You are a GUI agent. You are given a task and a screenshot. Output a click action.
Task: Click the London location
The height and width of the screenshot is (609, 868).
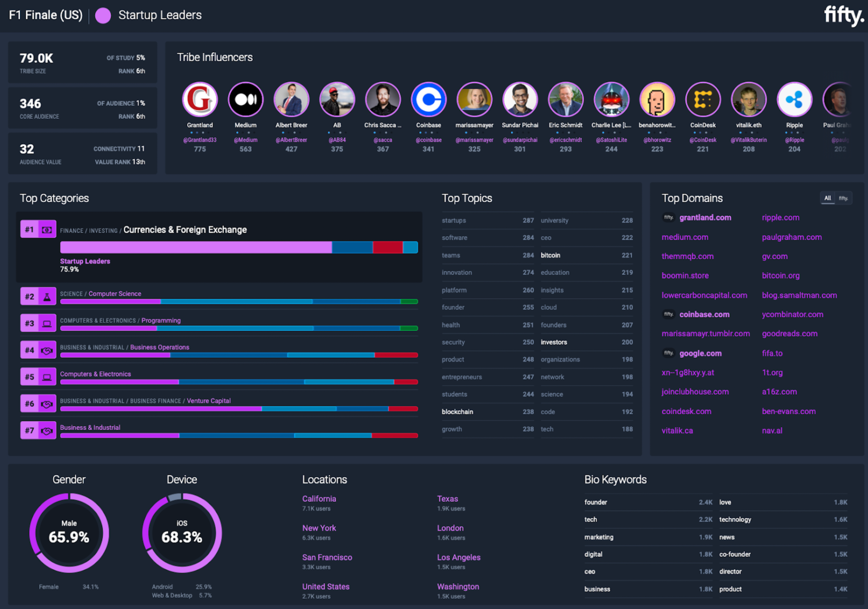point(450,528)
